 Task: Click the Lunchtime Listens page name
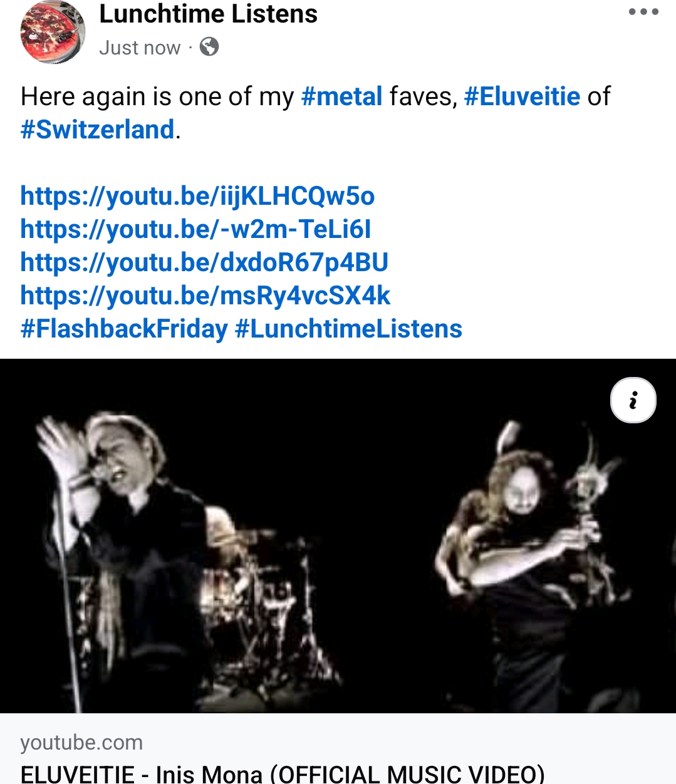tap(208, 14)
